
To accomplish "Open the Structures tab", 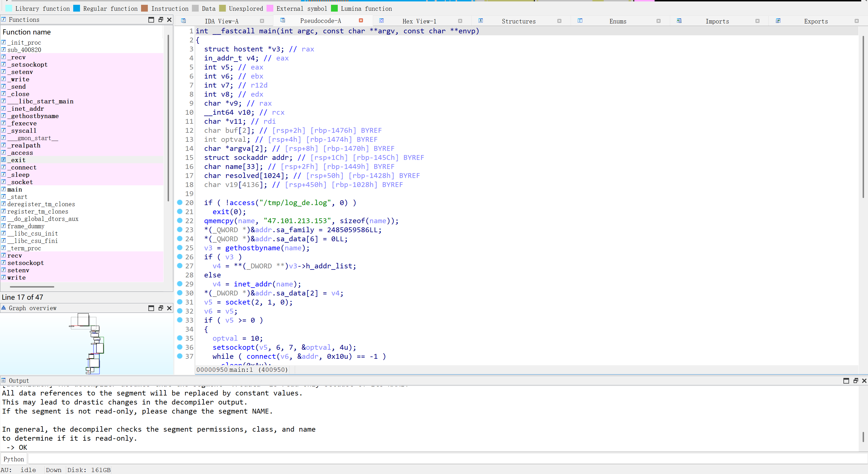I will 518,21.
